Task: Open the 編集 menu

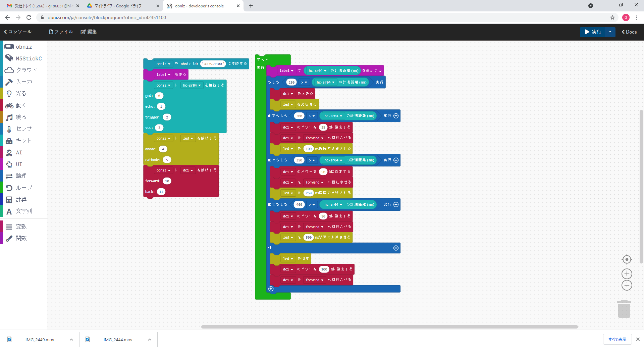Action: tap(89, 32)
